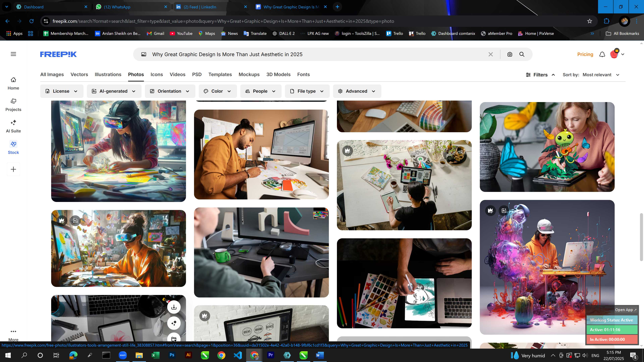Open tab search dropdown arrow
644x362 pixels.
[7, 7]
